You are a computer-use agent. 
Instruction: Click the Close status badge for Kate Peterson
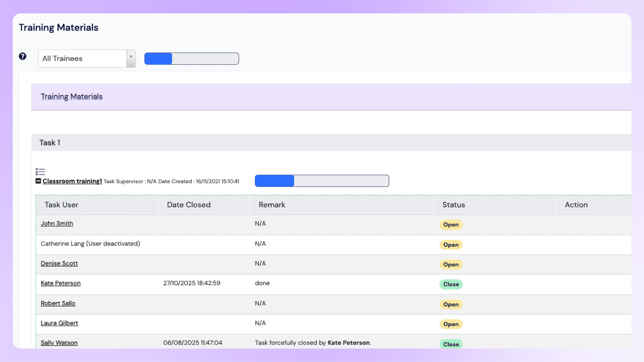coord(451,284)
